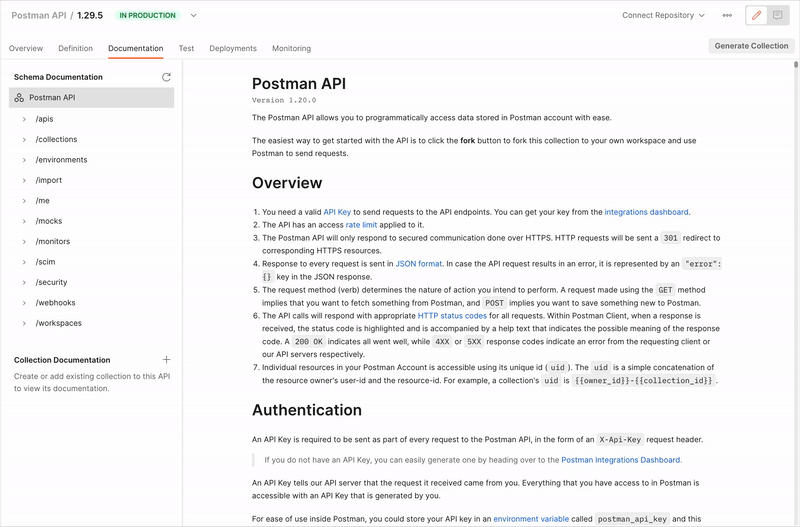Expand the /me folder
Image resolution: width=800 pixels, height=527 pixels.
(24, 200)
